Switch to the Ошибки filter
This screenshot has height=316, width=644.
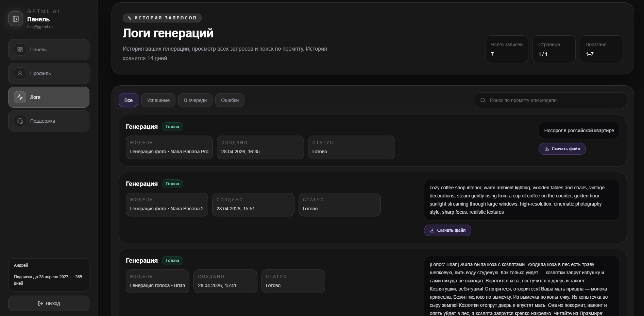coord(230,100)
